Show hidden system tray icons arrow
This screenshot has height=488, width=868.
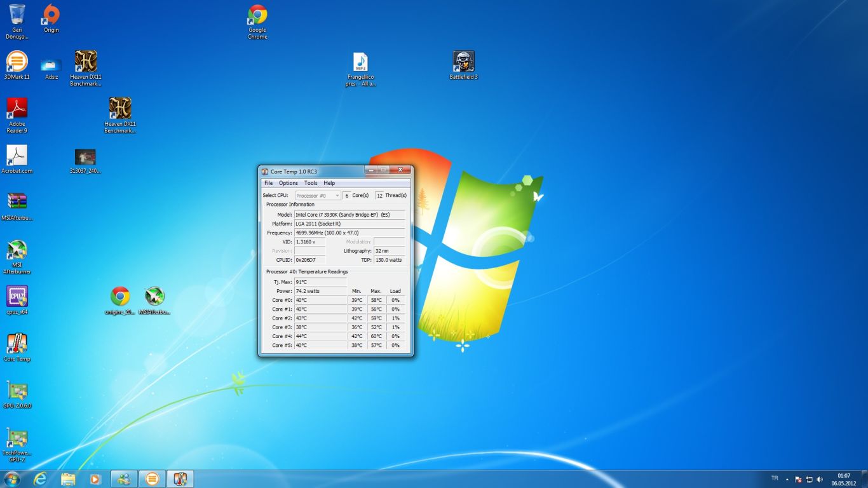[x=787, y=479]
